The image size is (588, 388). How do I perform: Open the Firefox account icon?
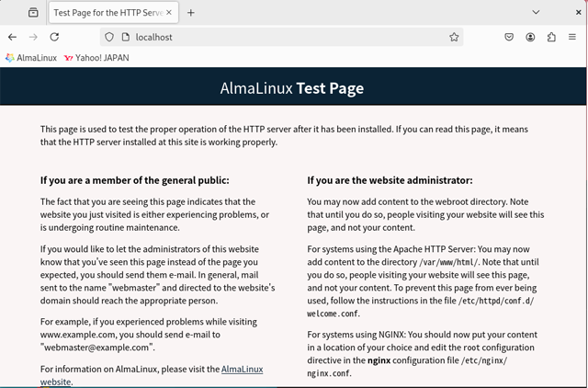[x=531, y=37]
